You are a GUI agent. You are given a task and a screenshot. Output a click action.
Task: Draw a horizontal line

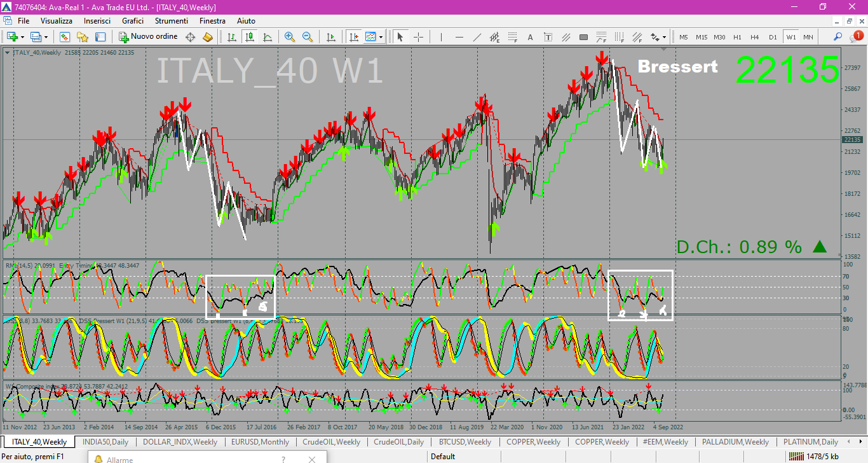(x=459, y=37)
